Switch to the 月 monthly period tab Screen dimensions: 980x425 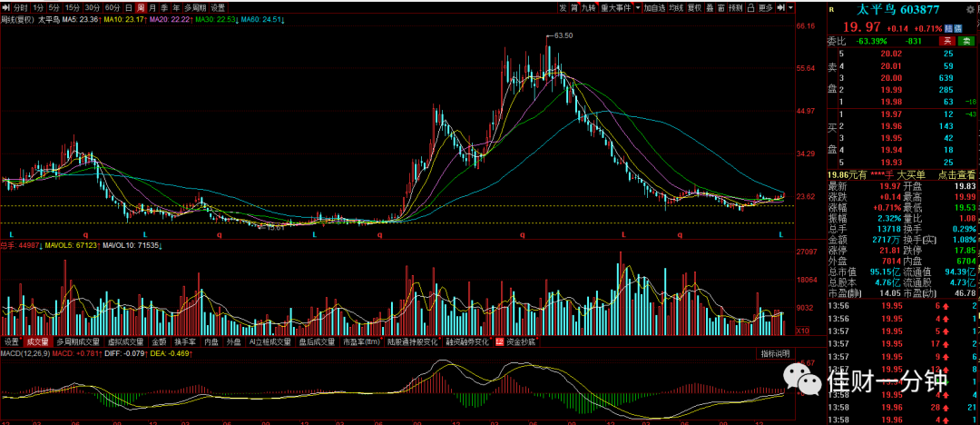tap(152, 8)
